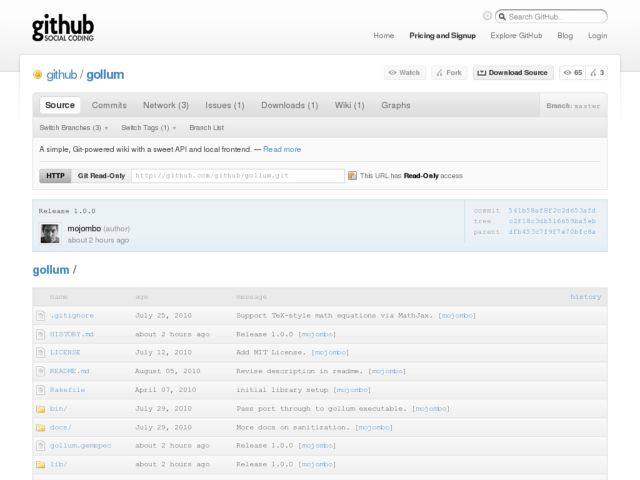Switch to the Issues (1) tab
This screenshot has height=480, width=640.
point(224,105)
